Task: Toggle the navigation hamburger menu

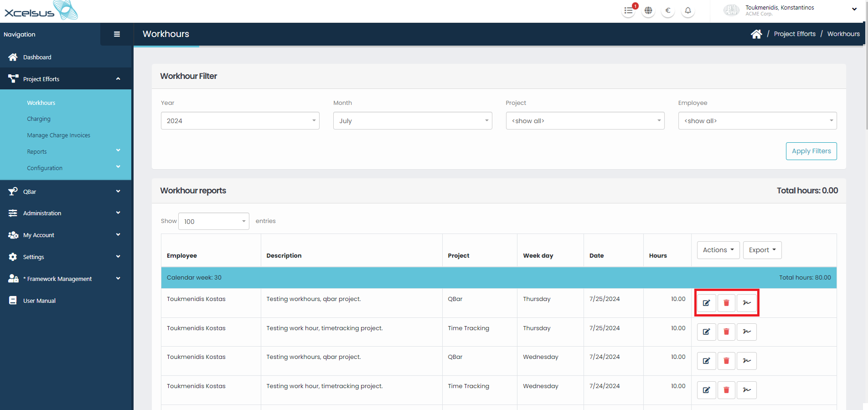Action: click(x=117, y=34)
